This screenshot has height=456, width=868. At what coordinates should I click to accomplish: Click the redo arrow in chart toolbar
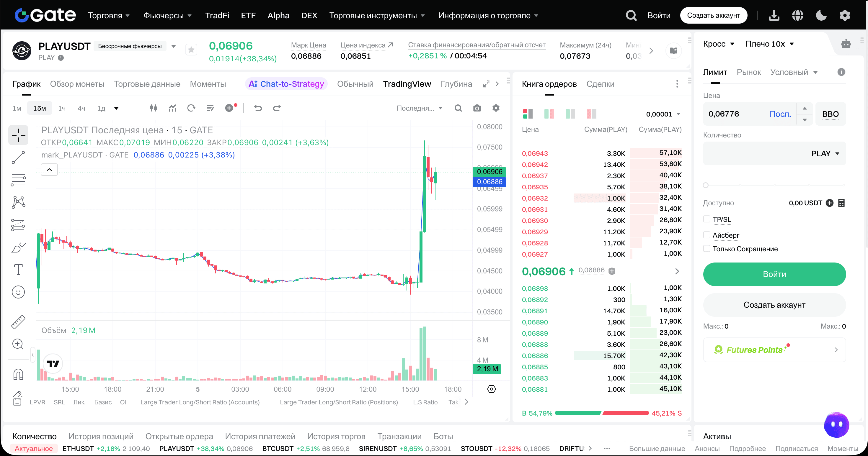point(277,108)
